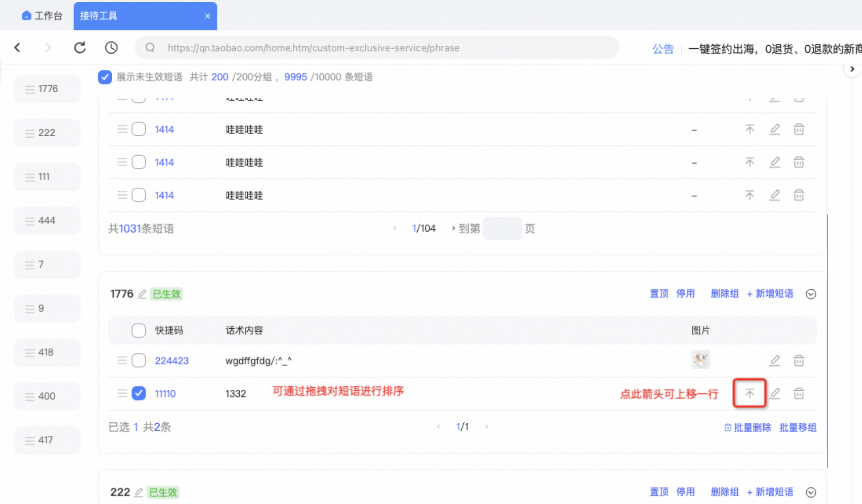Jump to group 222 in sidebar
The width and height of the screenshot is (862, 504).
point(47,133)
